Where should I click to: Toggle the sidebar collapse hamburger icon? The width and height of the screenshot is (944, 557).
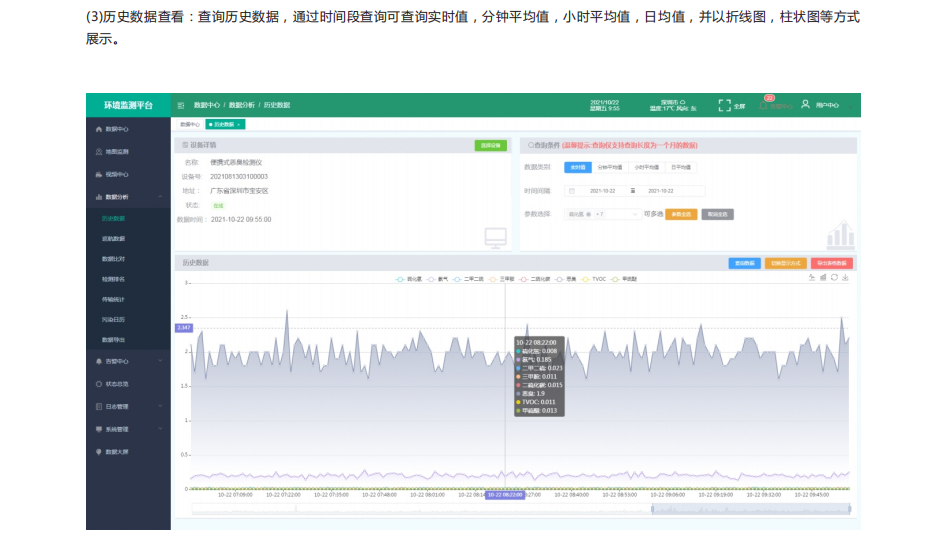tap(181, 105)
